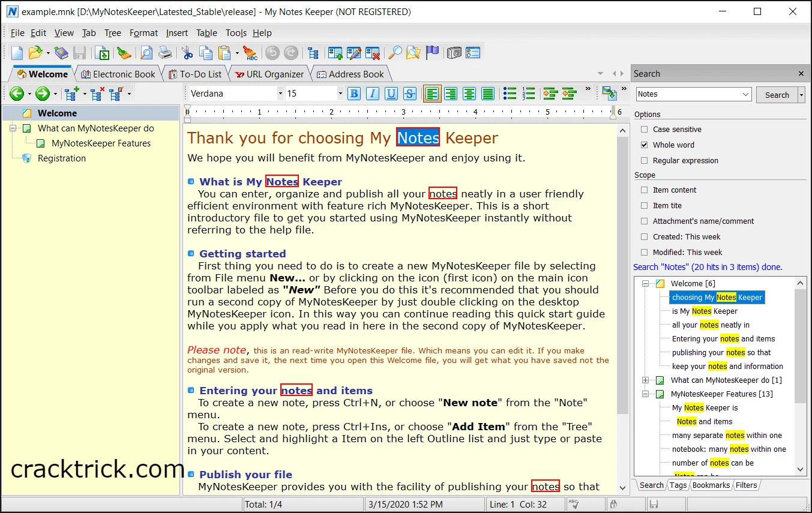The image size is (812, 513).
Task: Toggle Italic formatting
Action: click(x=373, y=94)
